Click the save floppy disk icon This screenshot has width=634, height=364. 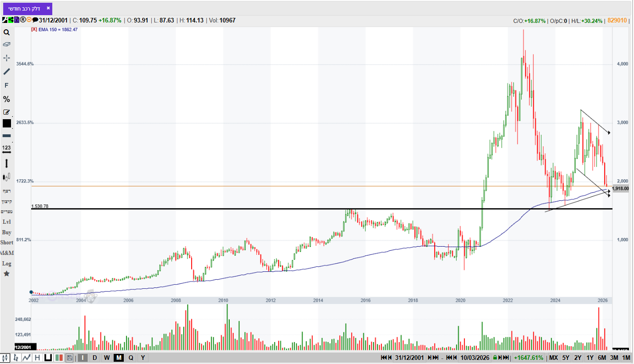pos(69,358)
